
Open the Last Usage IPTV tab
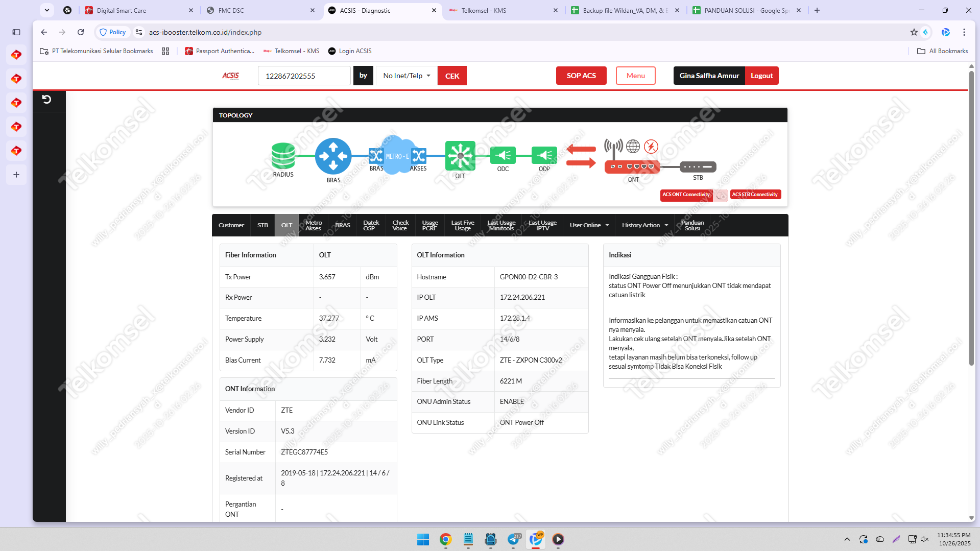click(542, 225)
